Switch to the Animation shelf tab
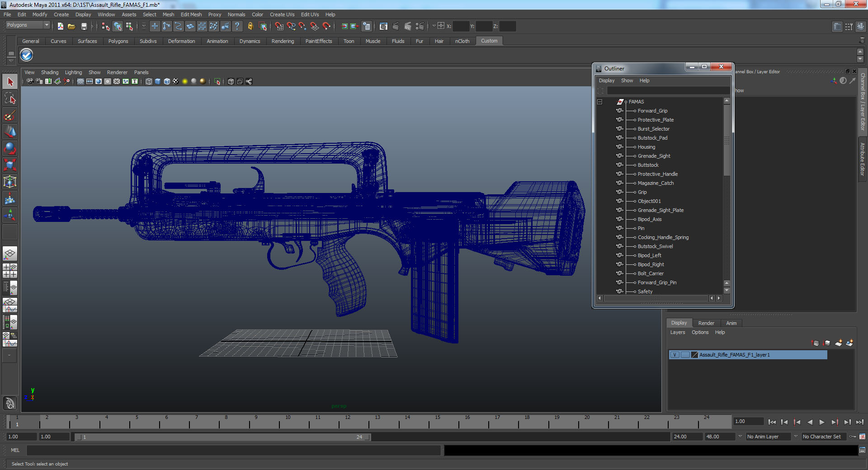This screenshot has height=470, width=868. pos(217,41)
